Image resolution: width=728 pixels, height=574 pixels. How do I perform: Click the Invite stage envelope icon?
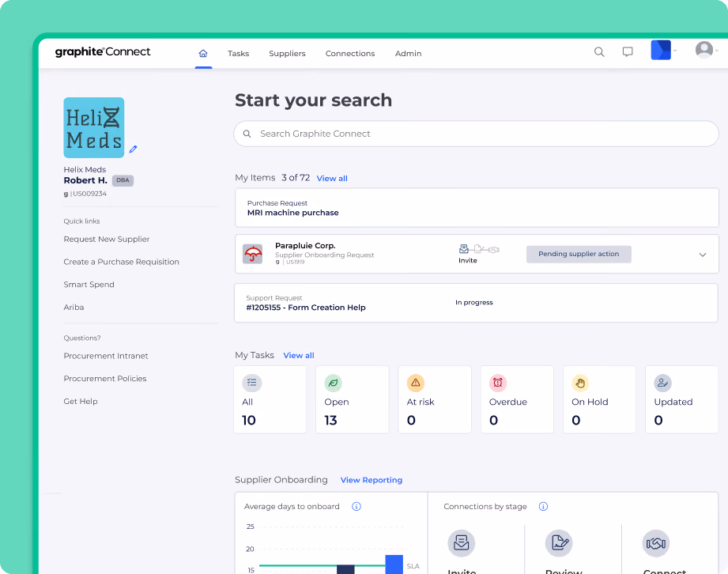coord(461,543)
